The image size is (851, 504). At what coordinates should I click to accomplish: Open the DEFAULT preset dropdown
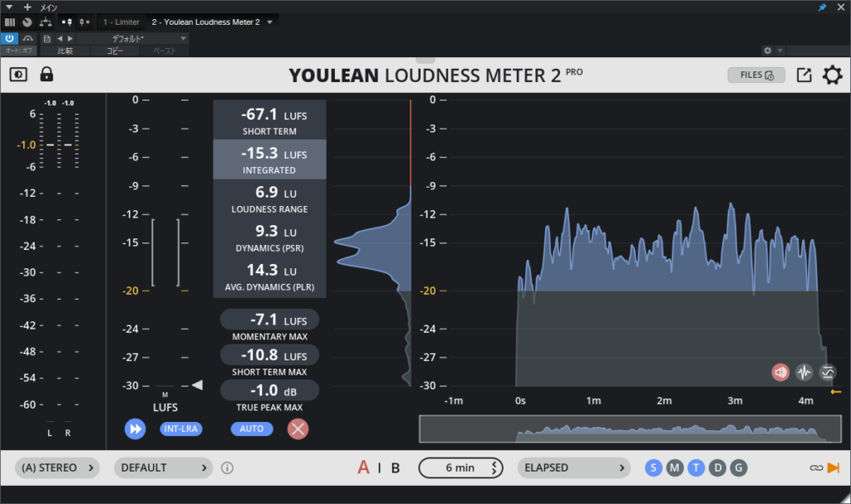click(x=164, y=467)
